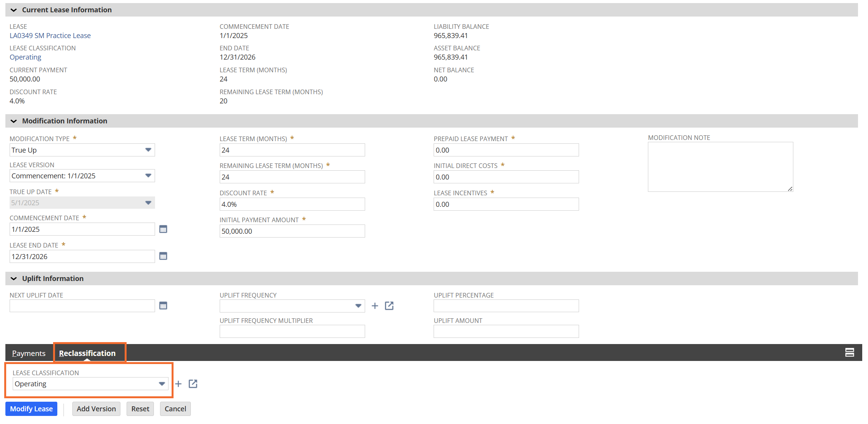Select current payment value 50,000.00

click(25, 79)
